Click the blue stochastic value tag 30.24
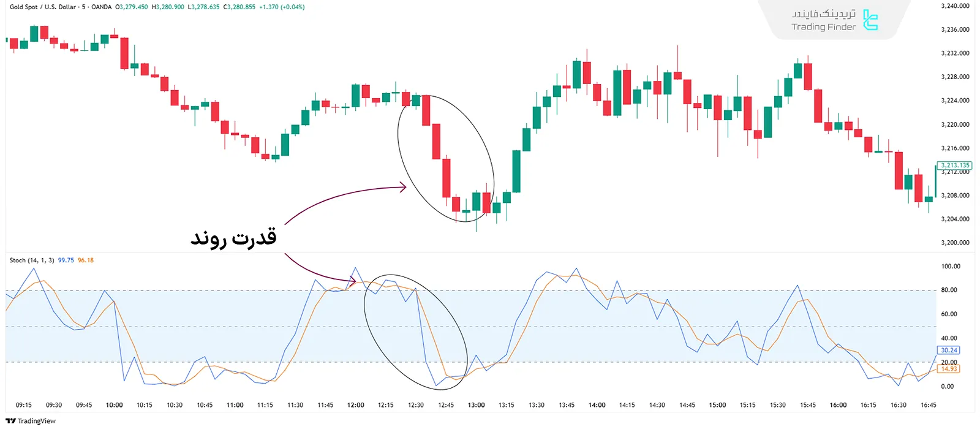Viewport: 980px width, 429px height. 949,351
